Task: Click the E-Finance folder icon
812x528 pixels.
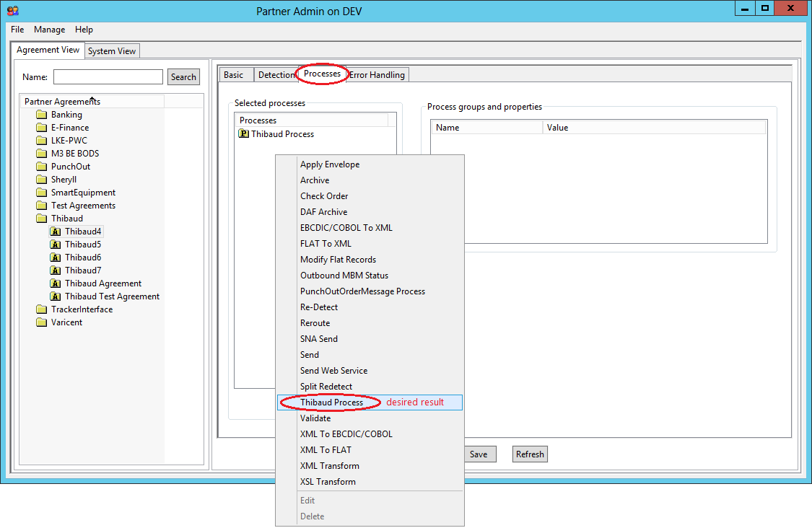Action: pyautogui.click(x=42, y=128)
